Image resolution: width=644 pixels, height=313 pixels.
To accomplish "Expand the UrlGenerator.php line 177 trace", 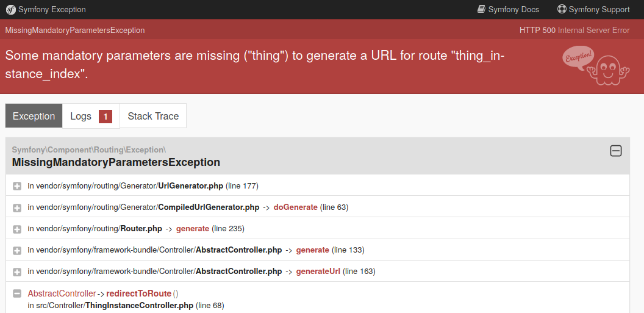I will click(17, 186).
